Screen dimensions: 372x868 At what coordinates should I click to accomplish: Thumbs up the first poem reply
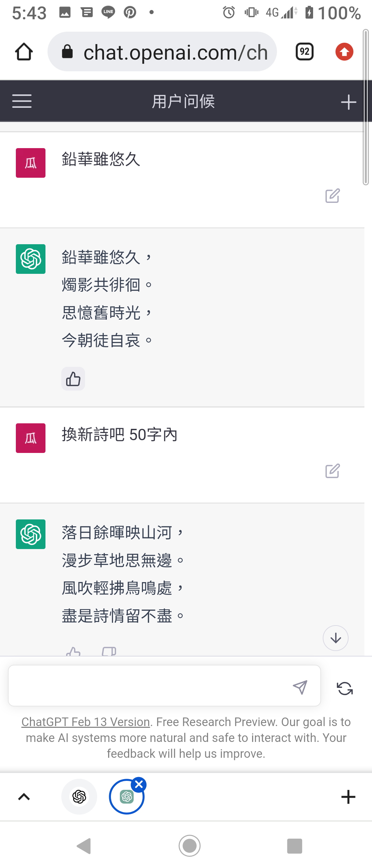click(73, 379)
